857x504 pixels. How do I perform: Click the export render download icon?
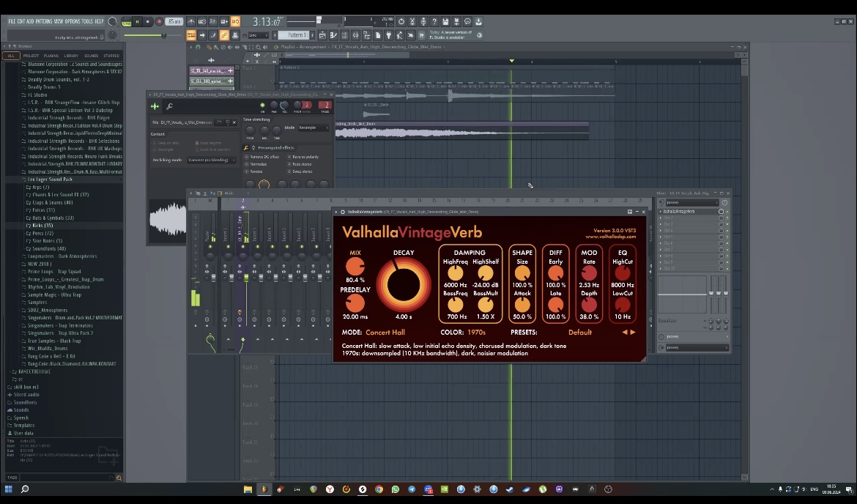pyautogui.click(x=478, y=21)
